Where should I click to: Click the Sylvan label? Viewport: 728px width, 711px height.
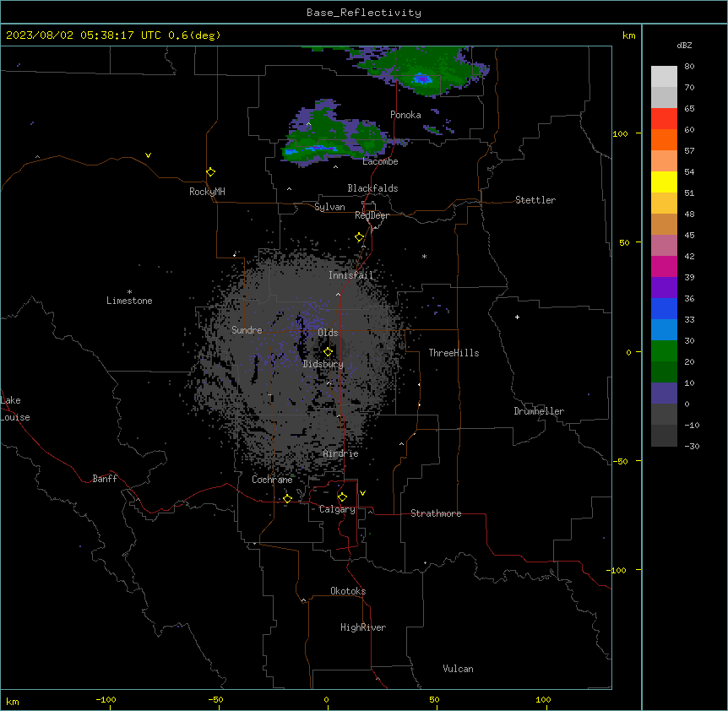pos(329,207)
